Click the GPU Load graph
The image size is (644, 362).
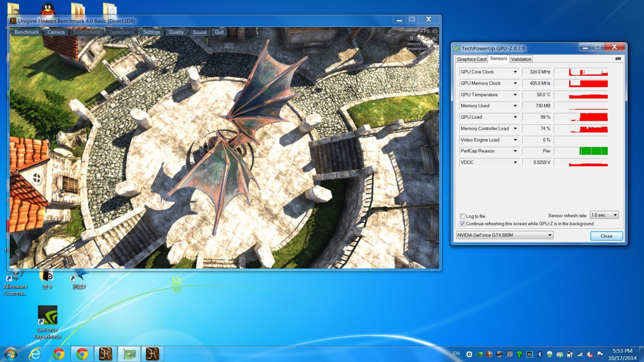pyautogui.click(x=581, y=117)
